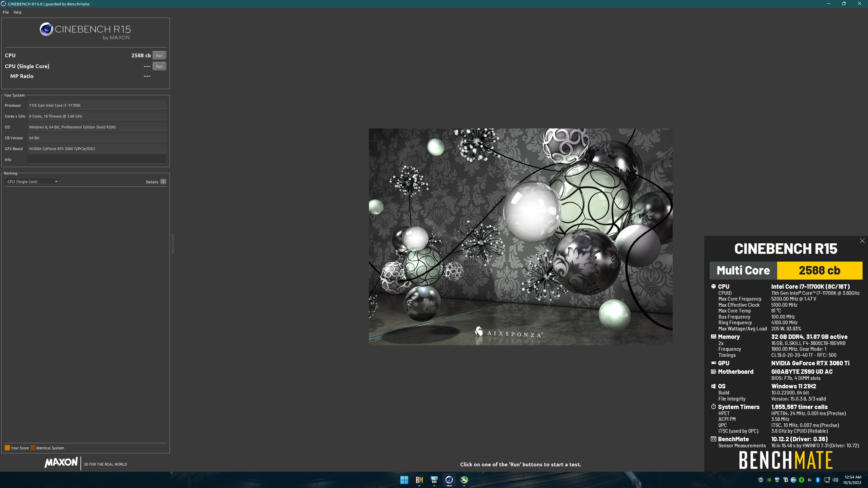Click the Info input field
This screenshot has width=868, height=488.
tap(97, 160)
